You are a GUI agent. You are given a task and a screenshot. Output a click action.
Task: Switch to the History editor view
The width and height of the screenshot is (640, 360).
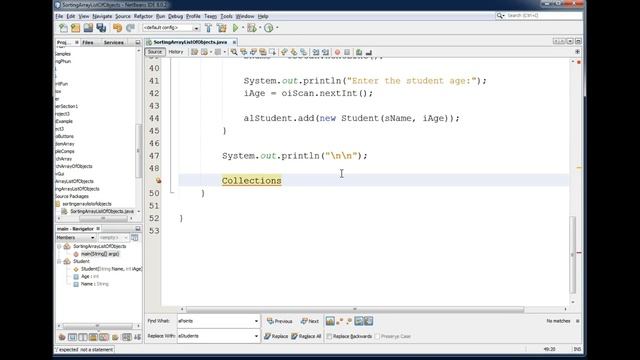click(x=176, y=52)
